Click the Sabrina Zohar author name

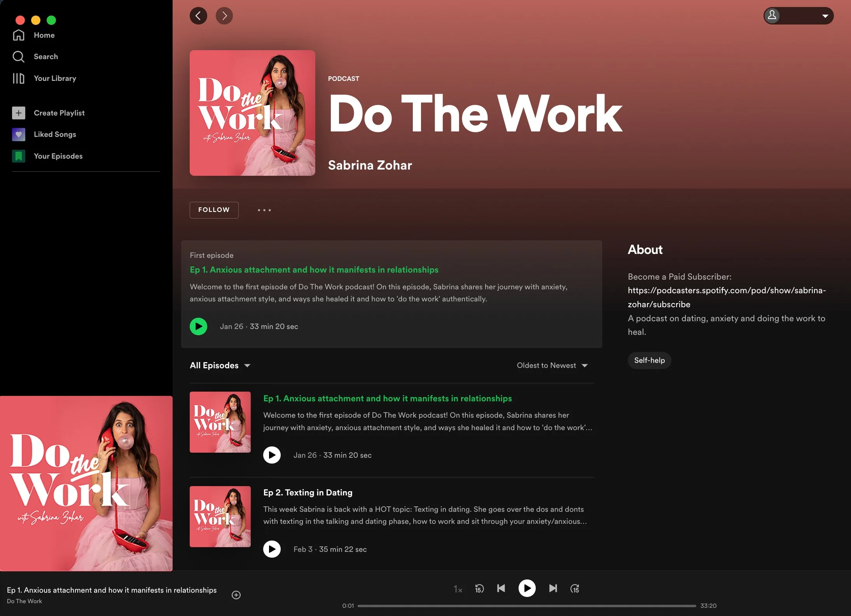[370, 165]
